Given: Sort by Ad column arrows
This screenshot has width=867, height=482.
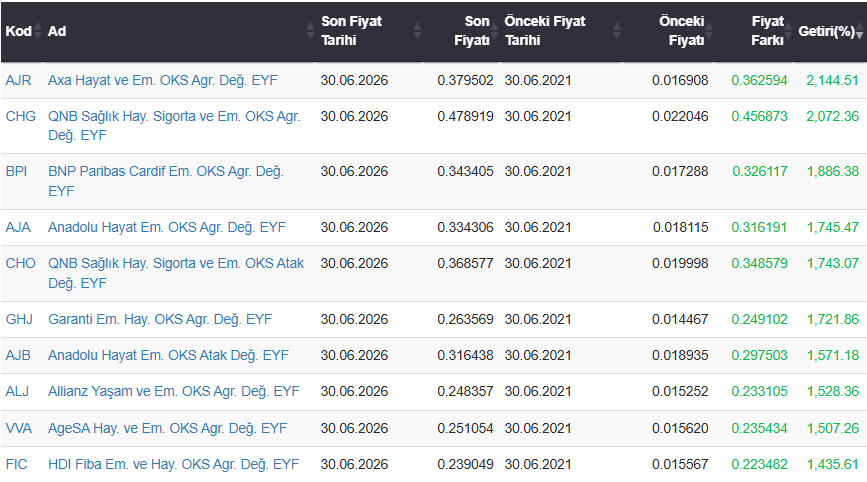Looking at the screenshot, I should click(x=310, y=31).
